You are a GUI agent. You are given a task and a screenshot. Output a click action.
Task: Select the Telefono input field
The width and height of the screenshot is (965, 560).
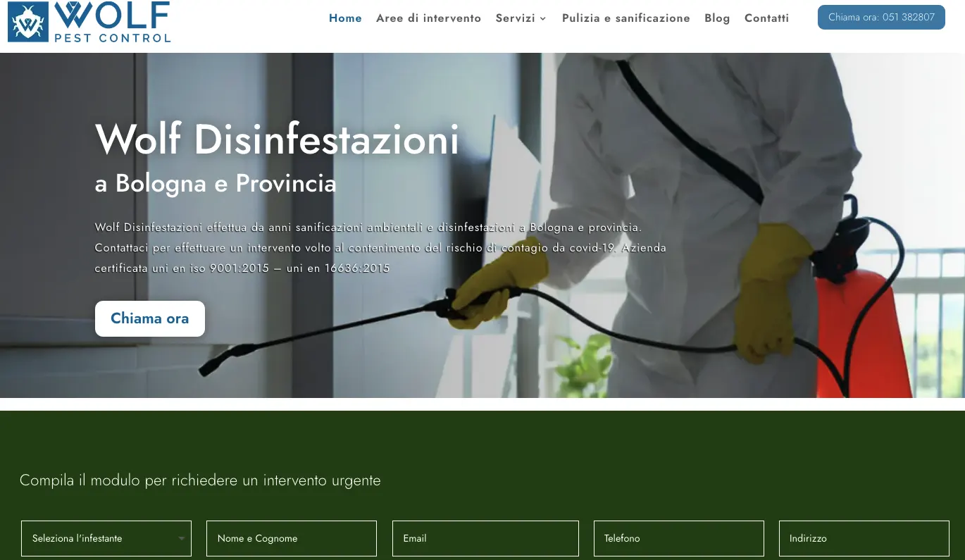point(678,538)
